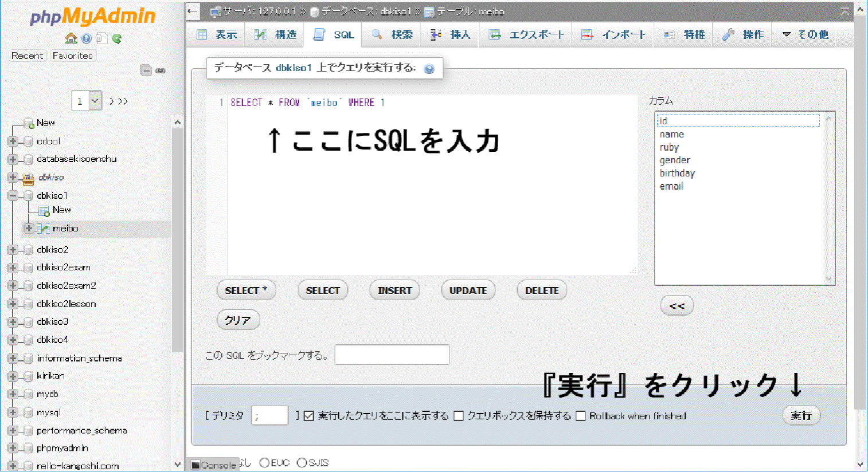
Task: Open help icon beside query title
Action: [x=429, y=69]
